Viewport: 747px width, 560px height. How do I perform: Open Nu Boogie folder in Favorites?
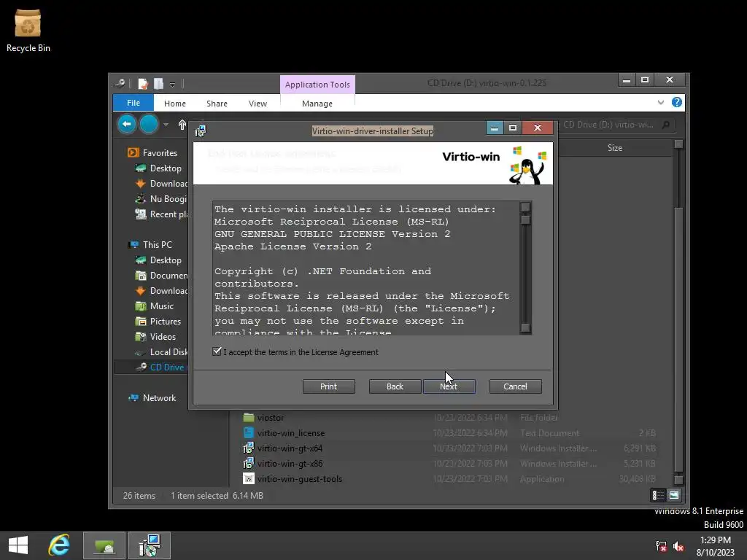tap(161, 198)
